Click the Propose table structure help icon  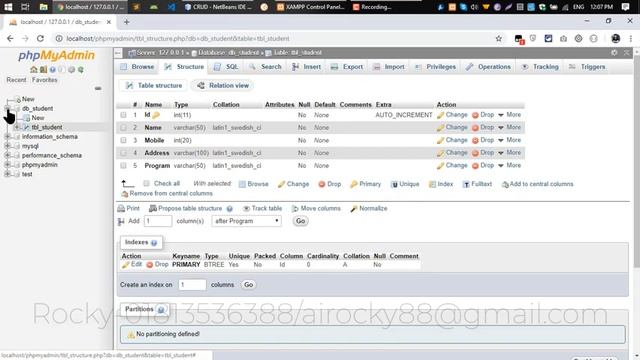tap(230, 209)
